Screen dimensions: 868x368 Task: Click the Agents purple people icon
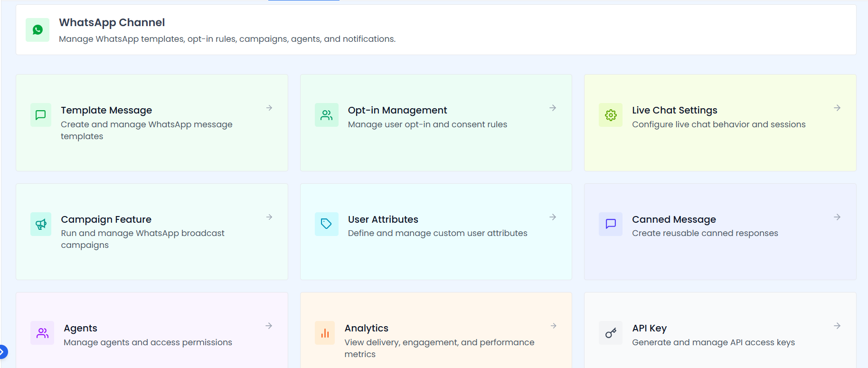(42, 333)
